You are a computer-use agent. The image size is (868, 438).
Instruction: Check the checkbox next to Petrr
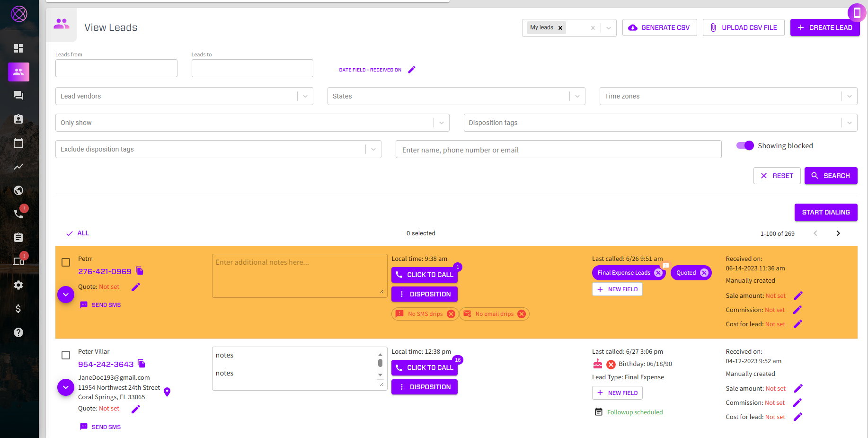(x=66, y=262)
